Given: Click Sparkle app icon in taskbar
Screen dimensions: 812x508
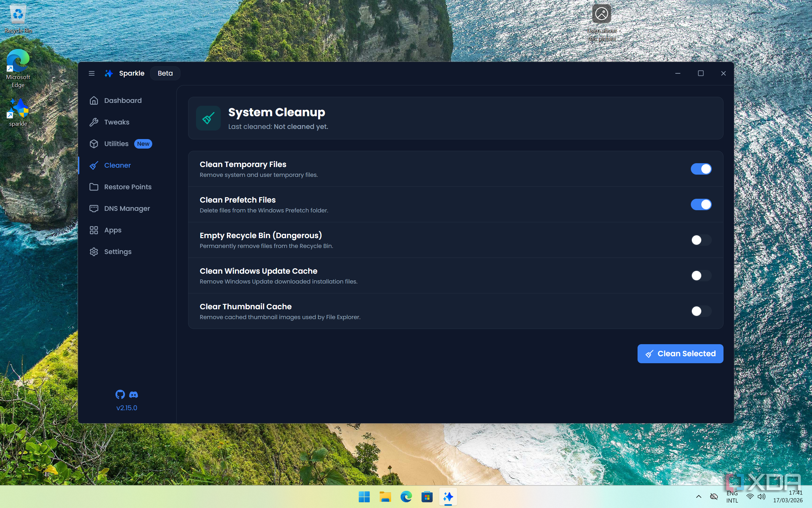Looking at the screenshot, I should pyautogui.click(x=448, y=497).
